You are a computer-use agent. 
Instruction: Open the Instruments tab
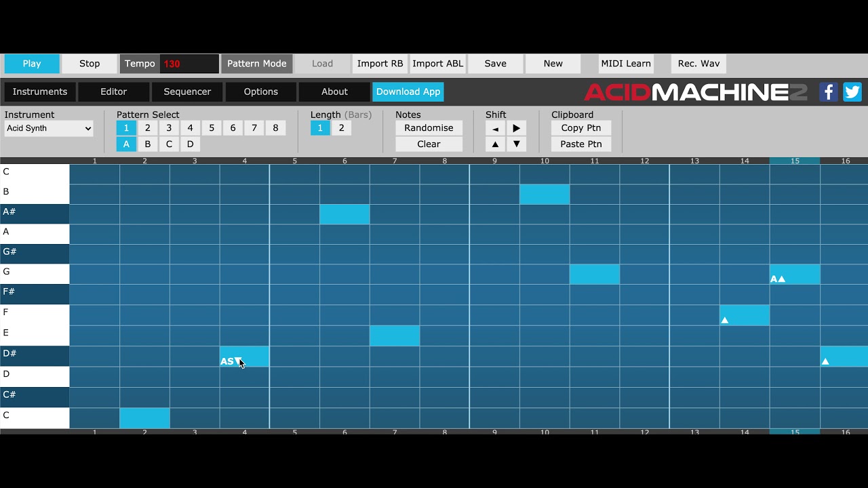(x=40, y=91)
